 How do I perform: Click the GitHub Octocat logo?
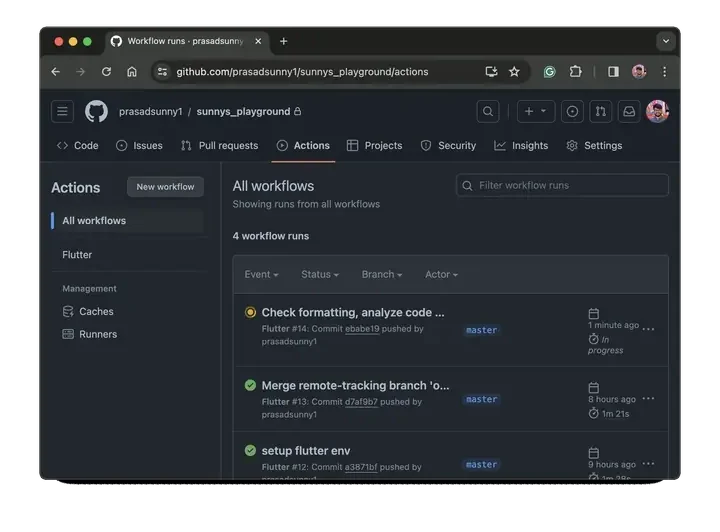[x=96, y=112]
